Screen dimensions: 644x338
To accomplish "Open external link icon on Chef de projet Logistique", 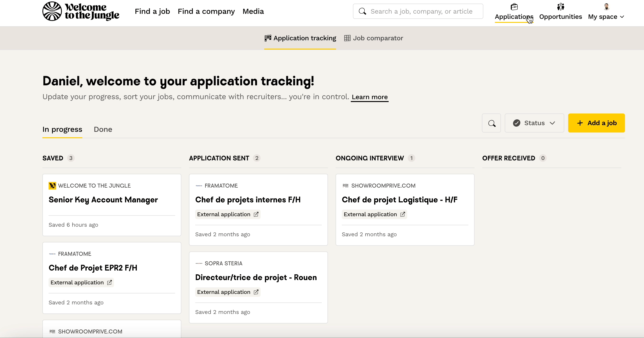I will point(402,214).
